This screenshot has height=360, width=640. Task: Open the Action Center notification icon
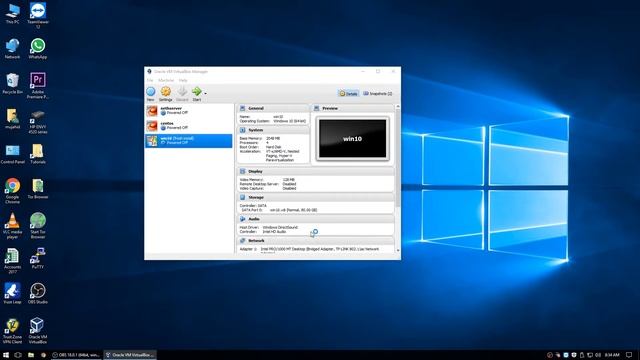(x=629, y=355)
